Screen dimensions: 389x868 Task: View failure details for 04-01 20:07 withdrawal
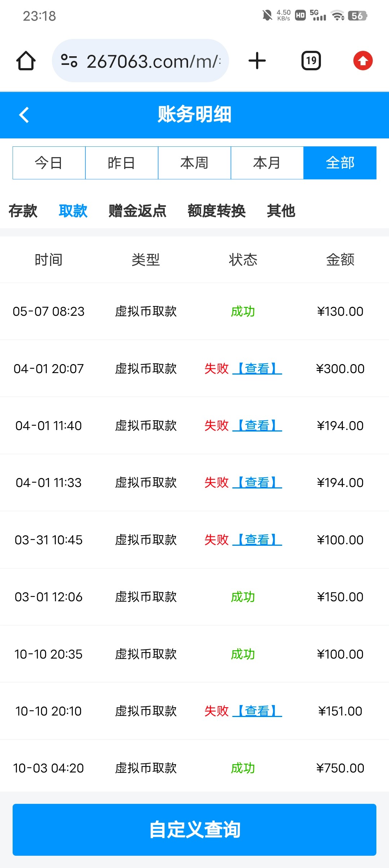click(257, 369)
